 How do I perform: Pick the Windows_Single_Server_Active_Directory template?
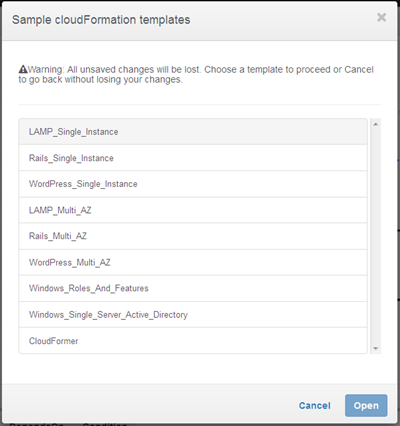coord(193,315)
